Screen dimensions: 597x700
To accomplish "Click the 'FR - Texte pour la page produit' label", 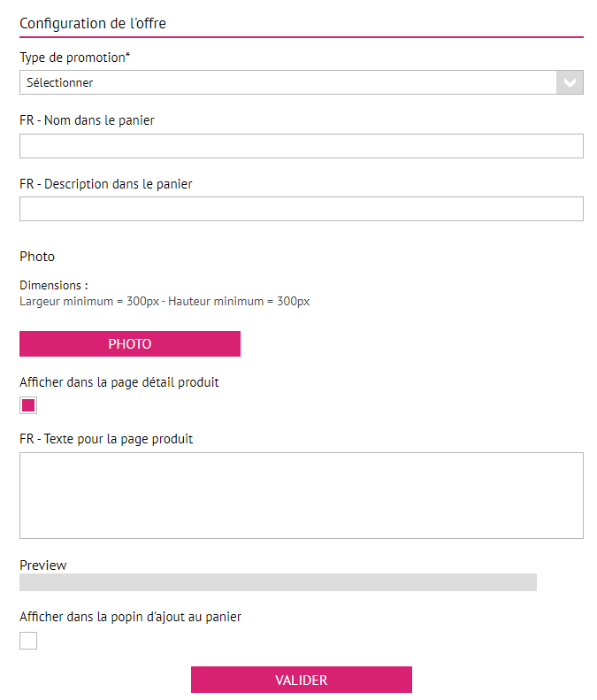I will coord(106,438).
